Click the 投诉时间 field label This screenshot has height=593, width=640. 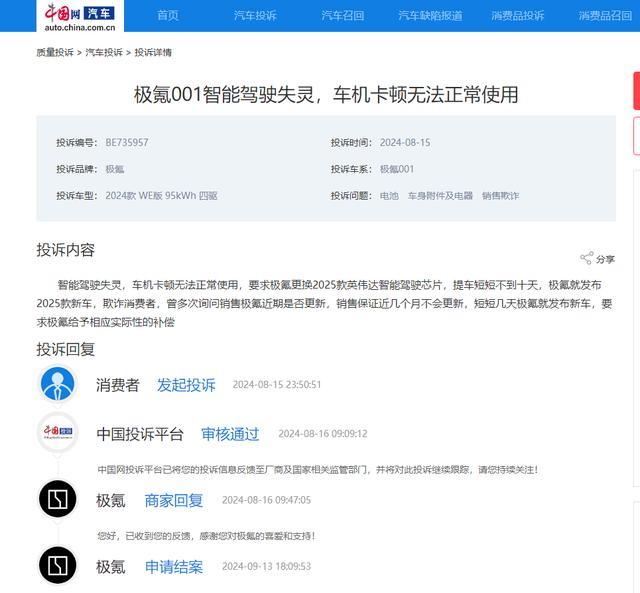[351, 142]
